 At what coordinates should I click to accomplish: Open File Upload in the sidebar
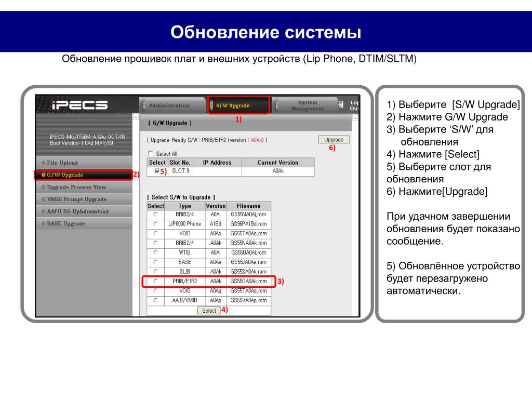click(x=84, y=163)
